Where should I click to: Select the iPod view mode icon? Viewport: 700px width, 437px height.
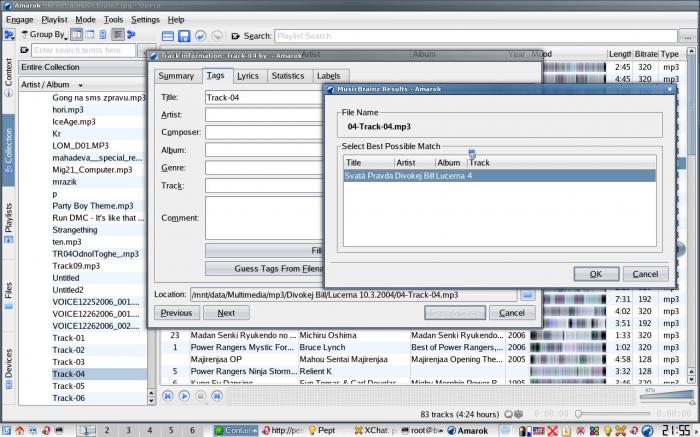[x=103, y=34]
